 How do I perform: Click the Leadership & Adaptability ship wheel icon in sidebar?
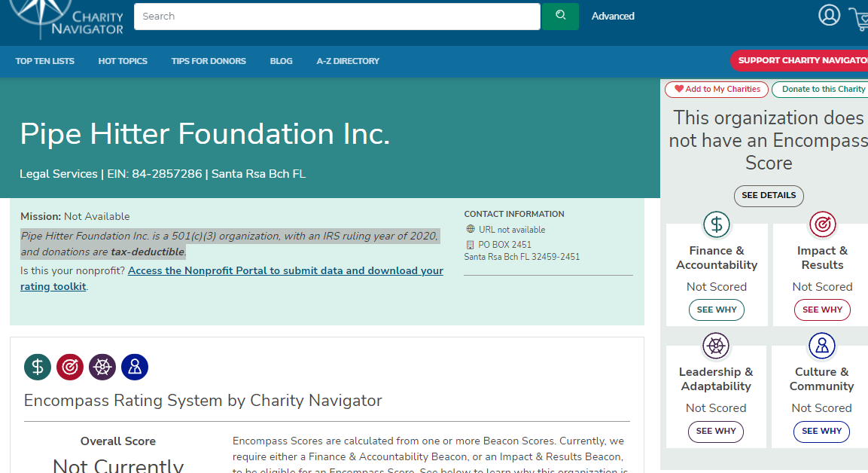[716, 346]
